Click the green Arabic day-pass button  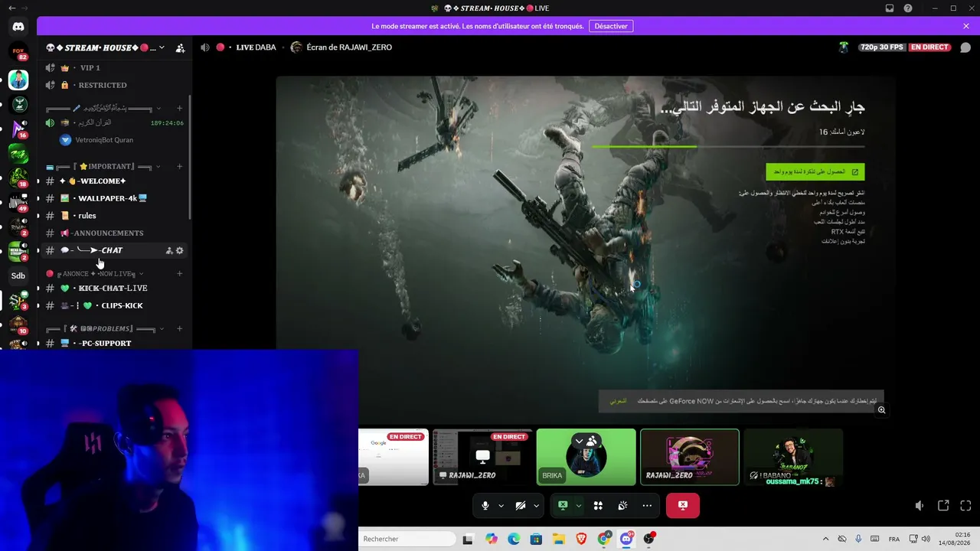tap(815, 172)
